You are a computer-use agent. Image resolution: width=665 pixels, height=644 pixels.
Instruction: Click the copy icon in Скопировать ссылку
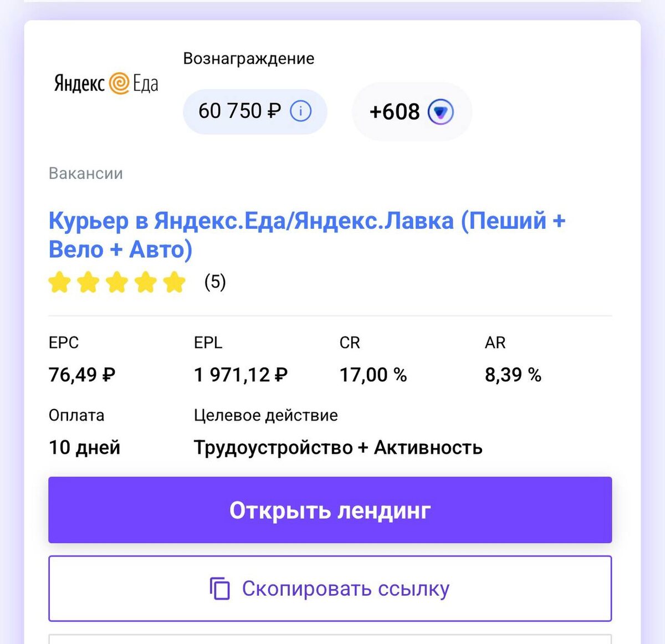coord(220,589)
